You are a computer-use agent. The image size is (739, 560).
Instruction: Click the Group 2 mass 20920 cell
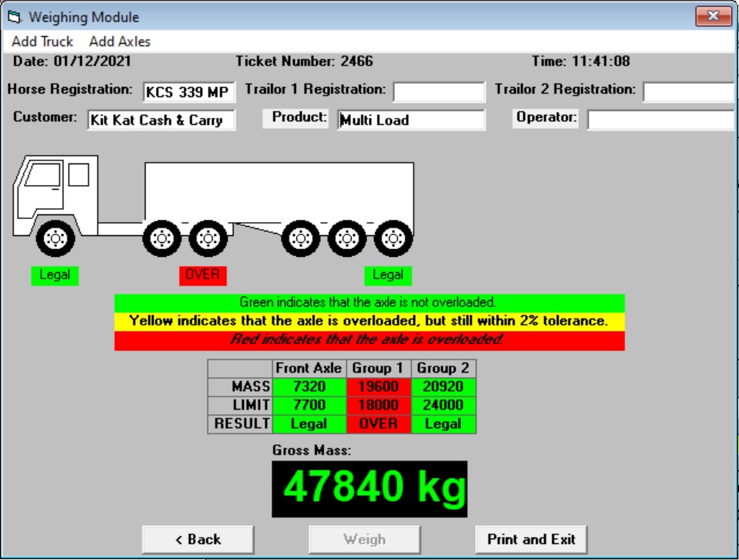444,386
